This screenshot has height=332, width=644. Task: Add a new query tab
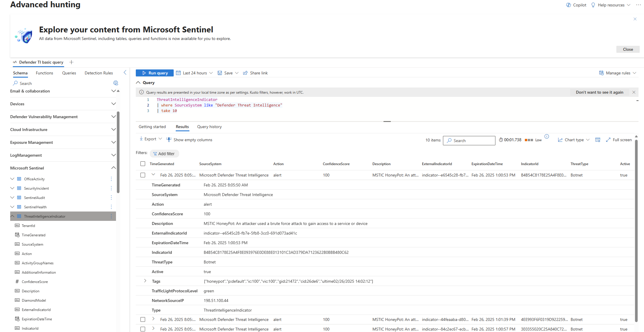click(71, 62)
